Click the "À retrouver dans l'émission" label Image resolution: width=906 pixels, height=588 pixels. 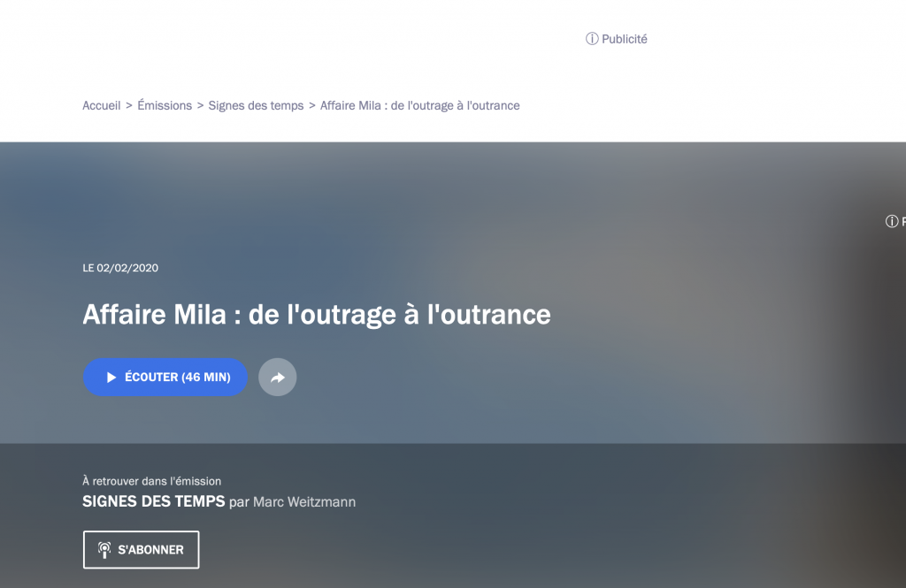151,481
